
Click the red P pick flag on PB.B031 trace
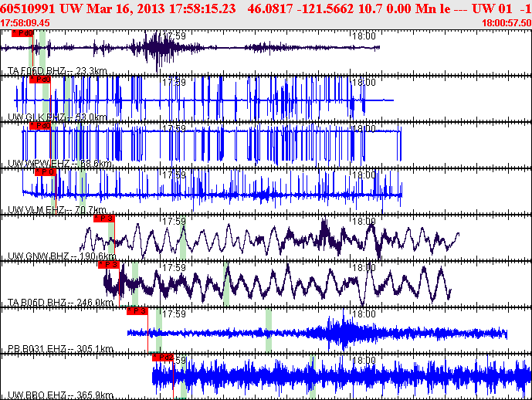click(x=137, y=311)
